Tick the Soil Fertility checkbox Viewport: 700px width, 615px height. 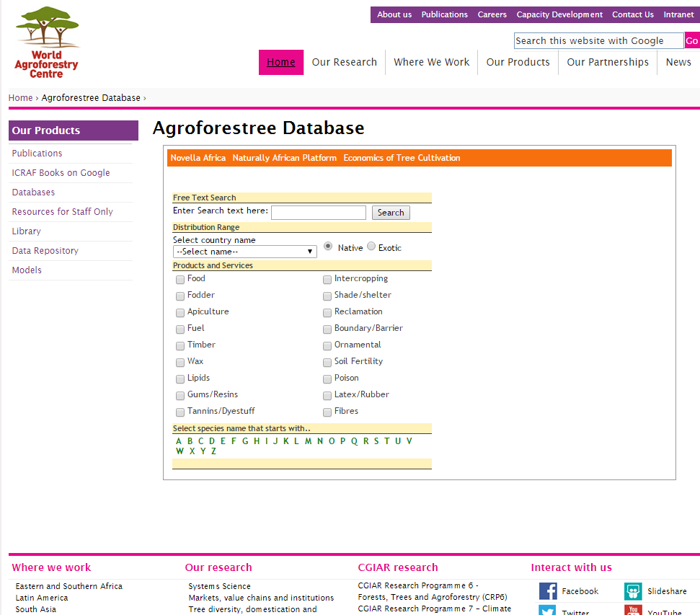pos(327,362)
